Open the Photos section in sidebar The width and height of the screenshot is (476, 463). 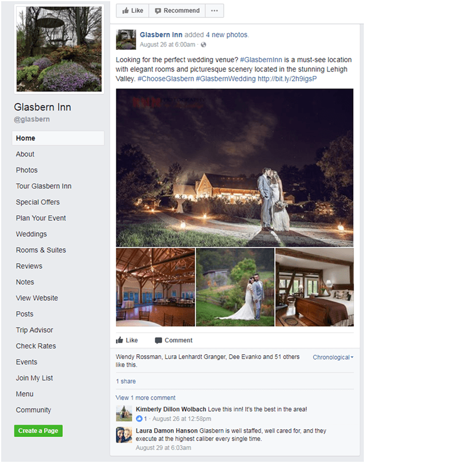(27, 170)
